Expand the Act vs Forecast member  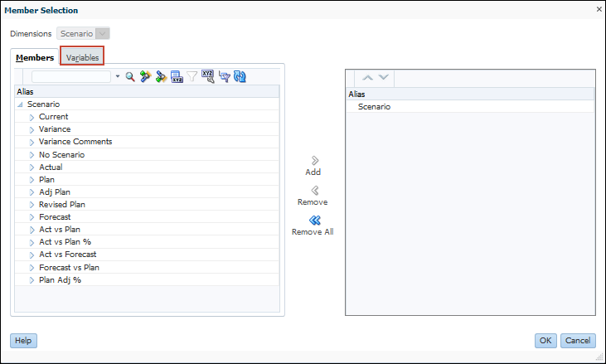(x=32, y=255)
